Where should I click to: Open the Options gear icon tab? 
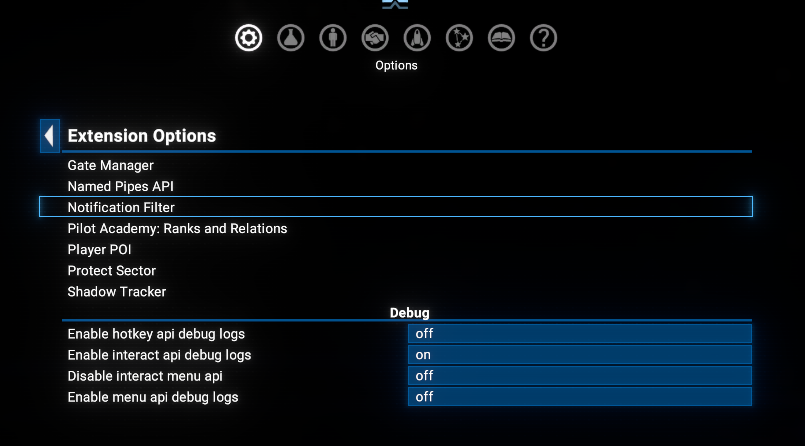tap(248, 38)
